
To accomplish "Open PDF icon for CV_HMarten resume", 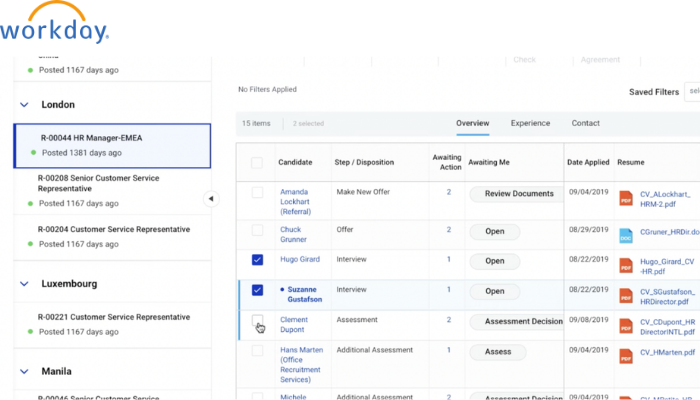I will point(626,356).
